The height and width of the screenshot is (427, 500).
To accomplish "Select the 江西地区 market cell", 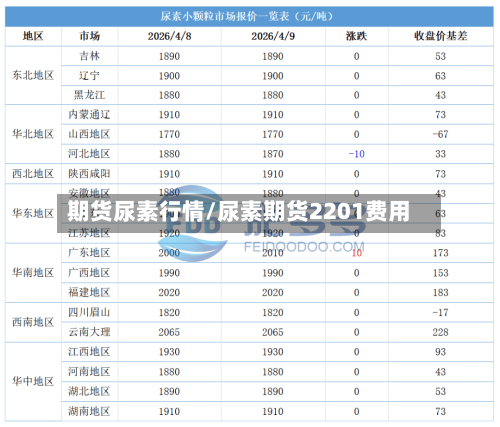I will click(x=89, y=352).
